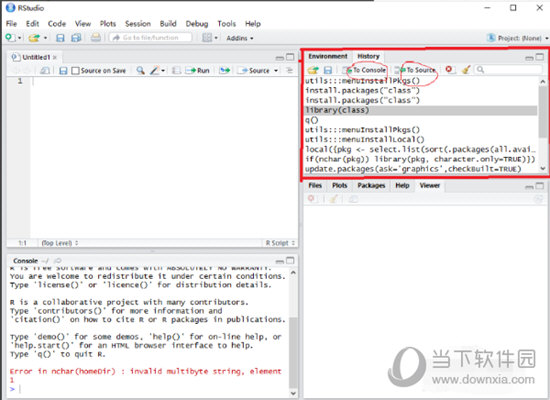Expand the Source options dropdown arrow

click(276, 71)
